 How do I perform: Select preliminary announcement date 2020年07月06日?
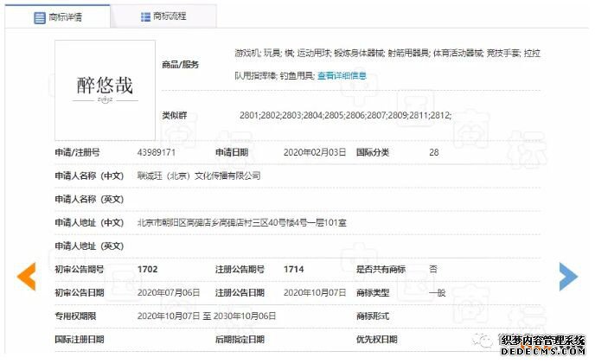[x=169, y=292]
